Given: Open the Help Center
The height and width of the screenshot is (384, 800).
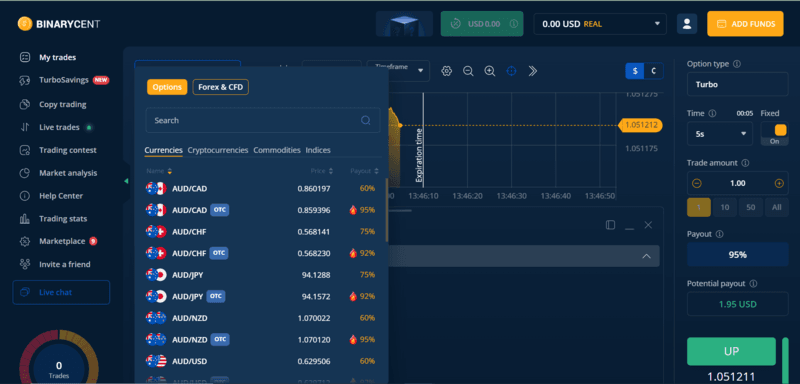Looking at the screenshot, I should (61, 196).
